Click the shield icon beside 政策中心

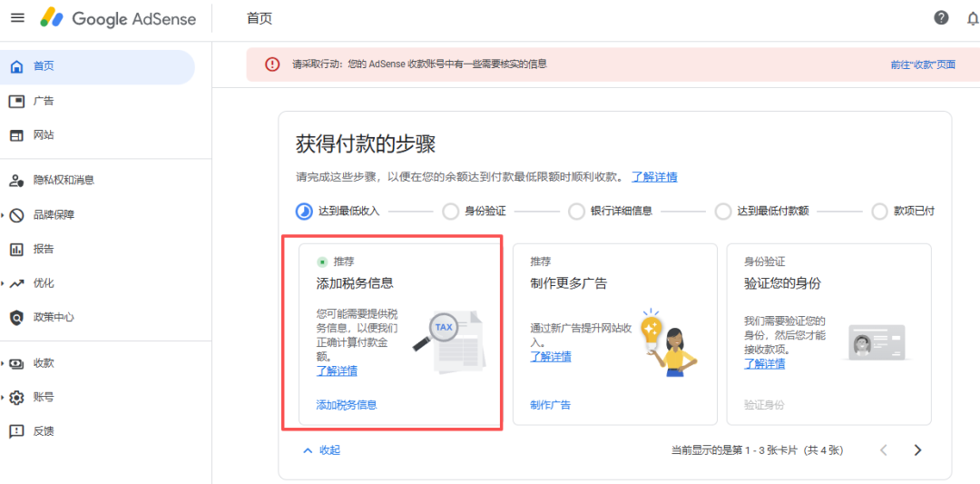click(17, 318)
